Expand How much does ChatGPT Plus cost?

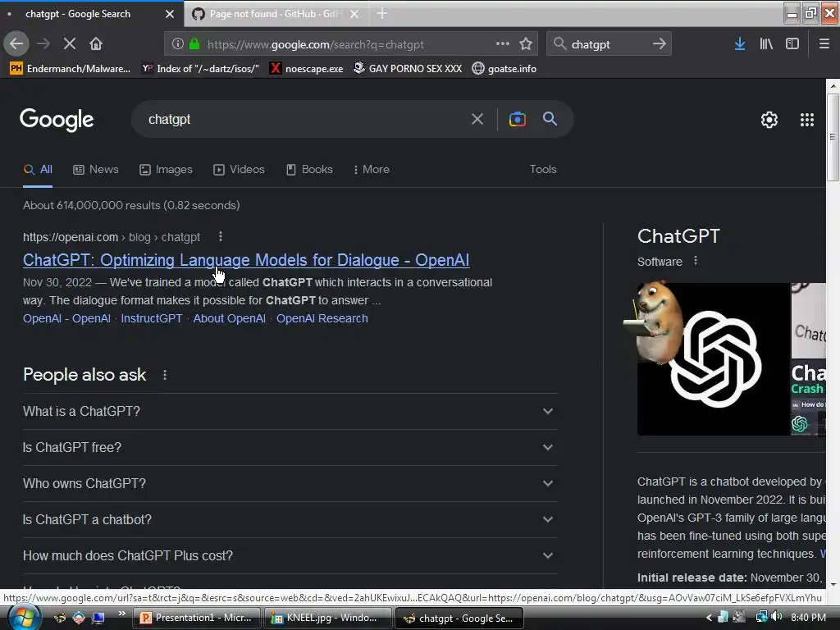click(290, 555)
